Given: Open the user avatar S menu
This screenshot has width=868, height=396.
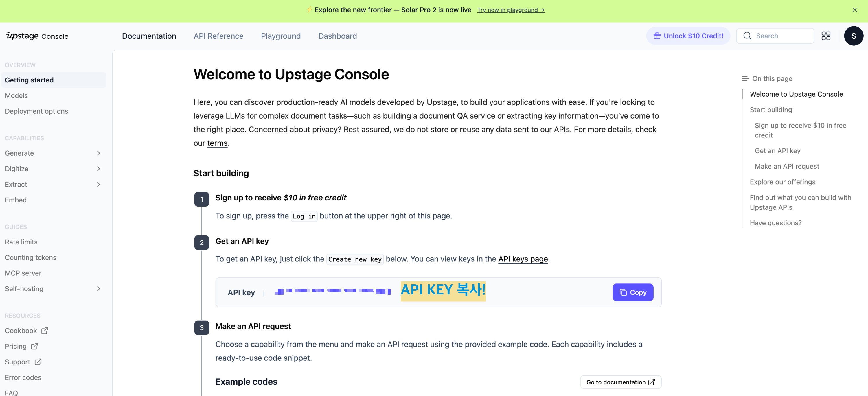Looking at the screenshot, I should click(853, 36).
